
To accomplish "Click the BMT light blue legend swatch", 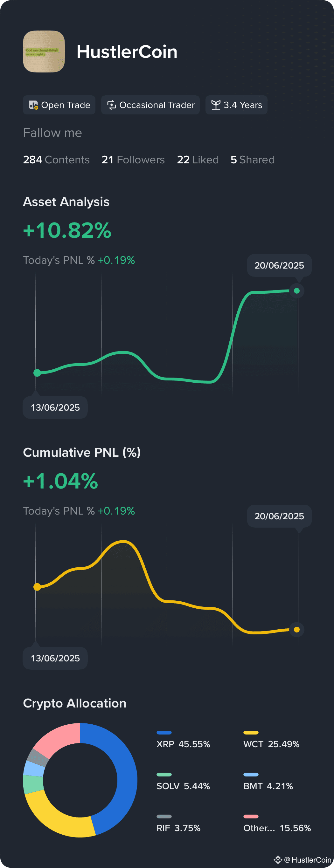I will point(251,774).
